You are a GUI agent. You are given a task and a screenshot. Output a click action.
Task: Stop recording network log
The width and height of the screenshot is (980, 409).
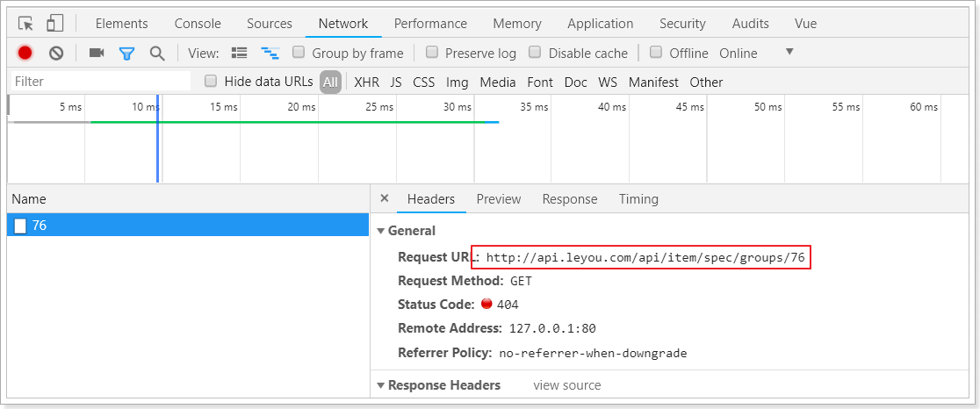(x=25, y=53)
